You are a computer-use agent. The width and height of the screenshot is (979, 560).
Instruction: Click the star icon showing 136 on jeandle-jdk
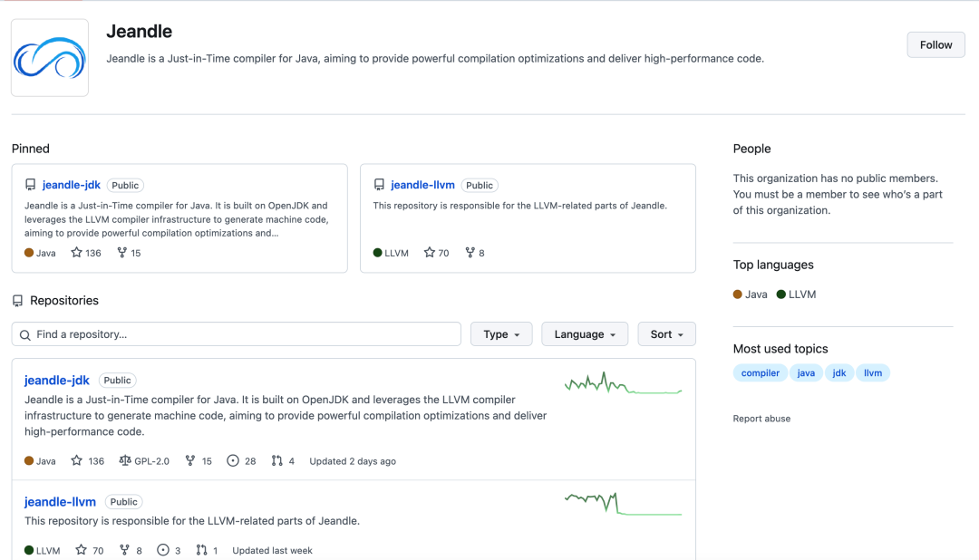pyautogui.click(x=77, y=460)
